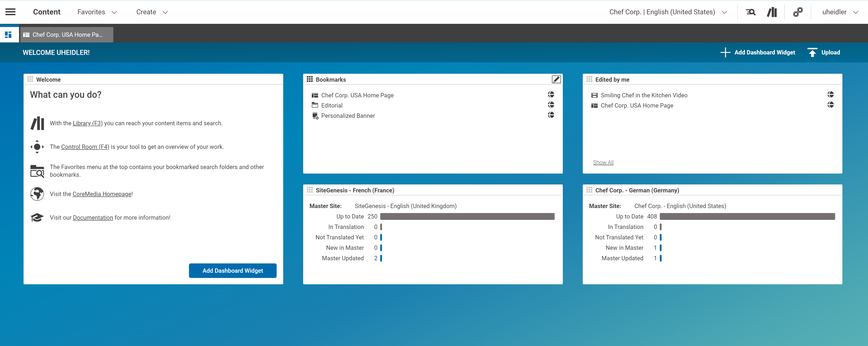
Task: Click globe status icon for Editorial bookmark
Action: pyautogui.click(x=551, y=105)
